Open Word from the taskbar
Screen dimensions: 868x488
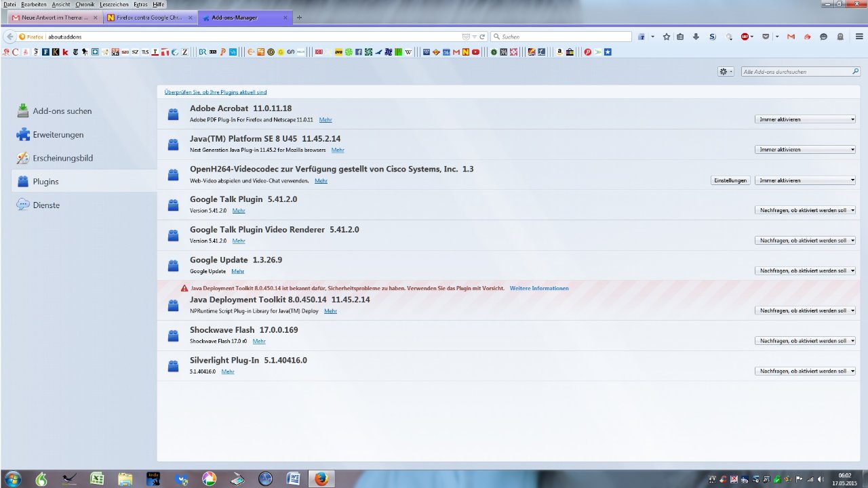pos(293,479)
